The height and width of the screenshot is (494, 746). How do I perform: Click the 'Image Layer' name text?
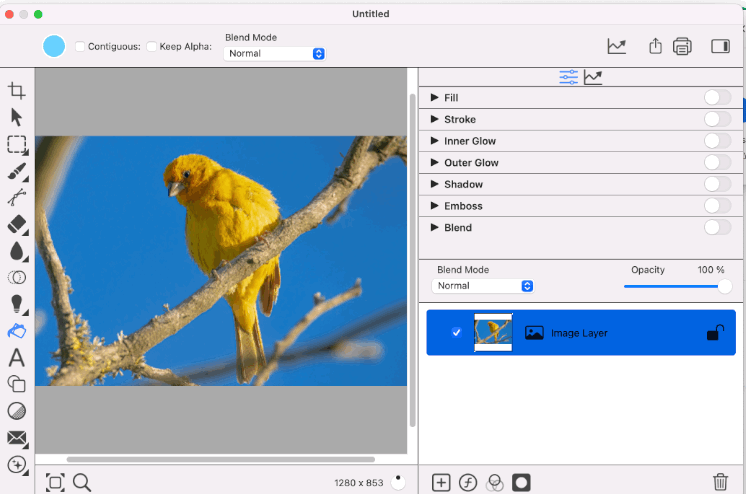click(x=579, y=333)
